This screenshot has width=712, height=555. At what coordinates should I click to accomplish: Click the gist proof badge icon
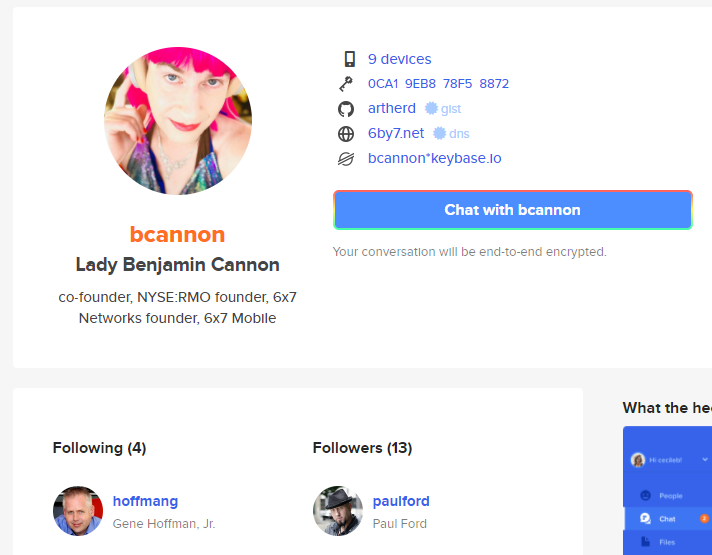[x=431, y=109]
